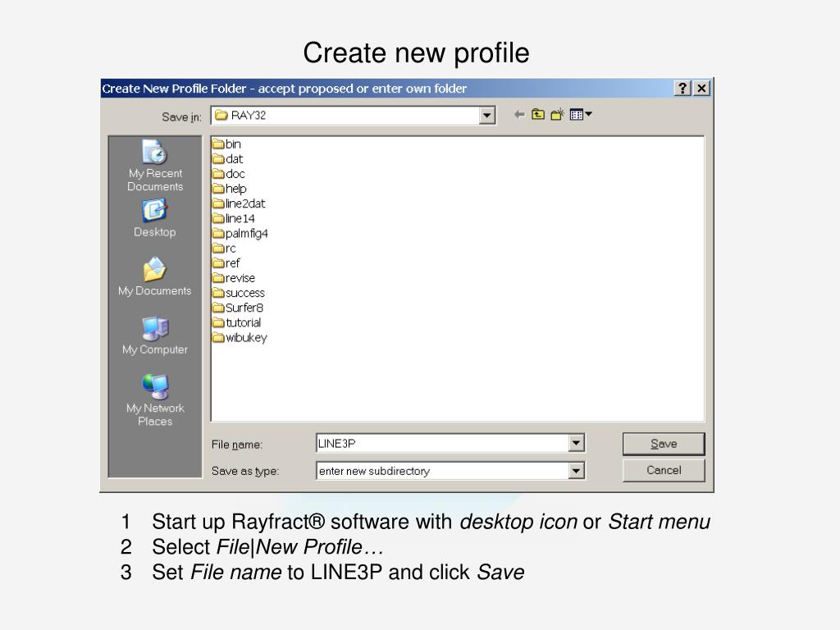Image resolution: width=840 pixels, height=630 pixels.
Task: Select the help folder
Action: click(230, 189)
